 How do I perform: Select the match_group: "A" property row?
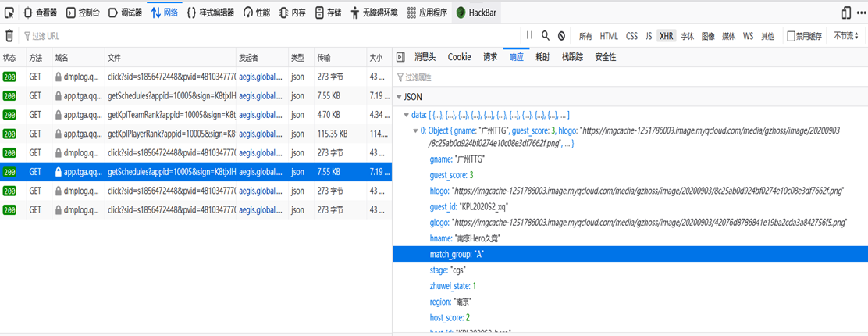pos(630,254)
